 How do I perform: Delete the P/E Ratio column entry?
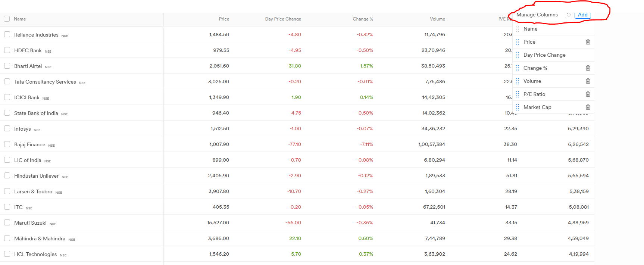click(x=588, y=94)
